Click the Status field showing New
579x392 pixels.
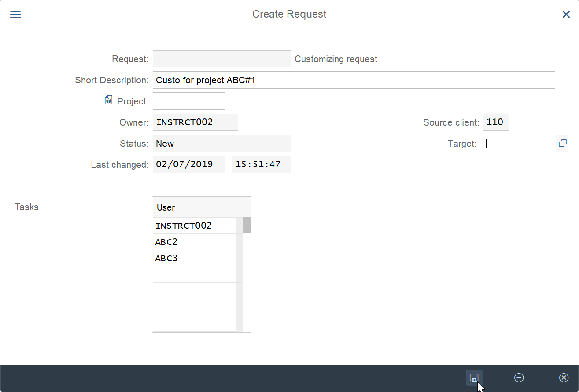click(x=221, y=143)
